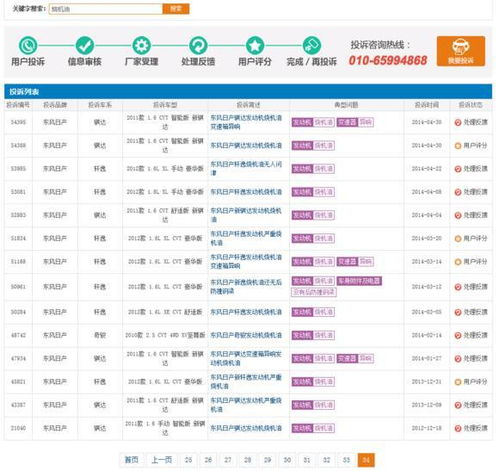Click red 处理反馈 status icon in first 2014-04-30 row
Screen dimensions: 499x471
(458, 122)
